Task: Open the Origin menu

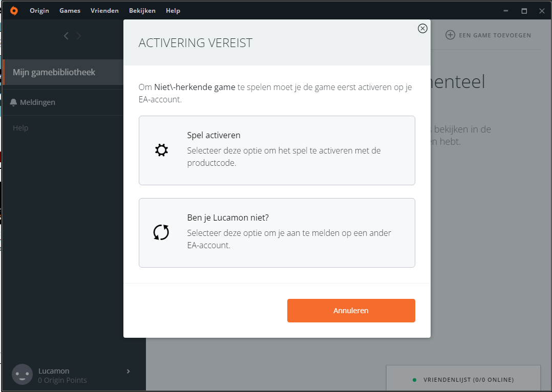Action: click(x=39, y=11)
